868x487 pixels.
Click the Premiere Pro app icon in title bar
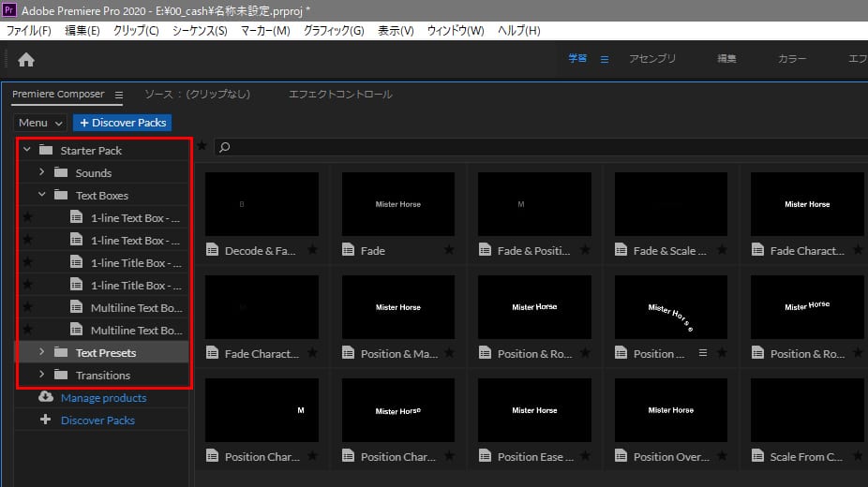[9, 10]
